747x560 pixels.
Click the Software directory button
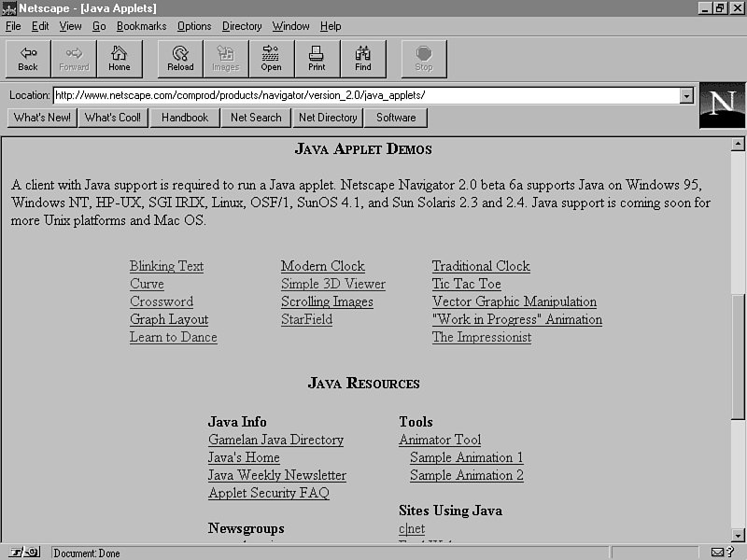396,118
